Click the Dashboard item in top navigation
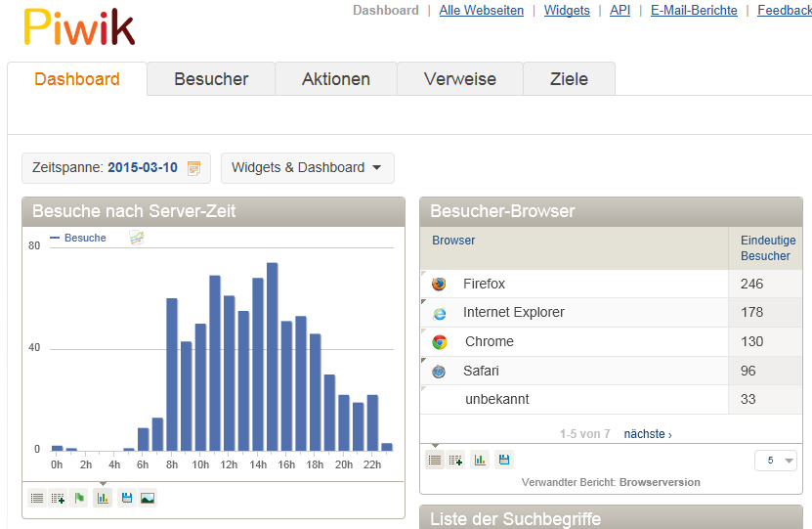This screenshot has height=529, width=812. (x=386, y=11)
